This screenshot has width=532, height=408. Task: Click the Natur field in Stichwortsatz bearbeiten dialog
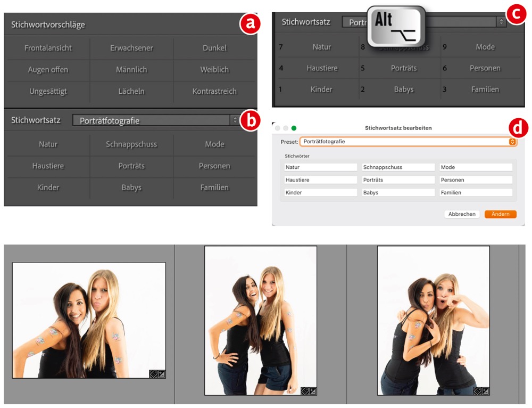click(x=321, y=167)
